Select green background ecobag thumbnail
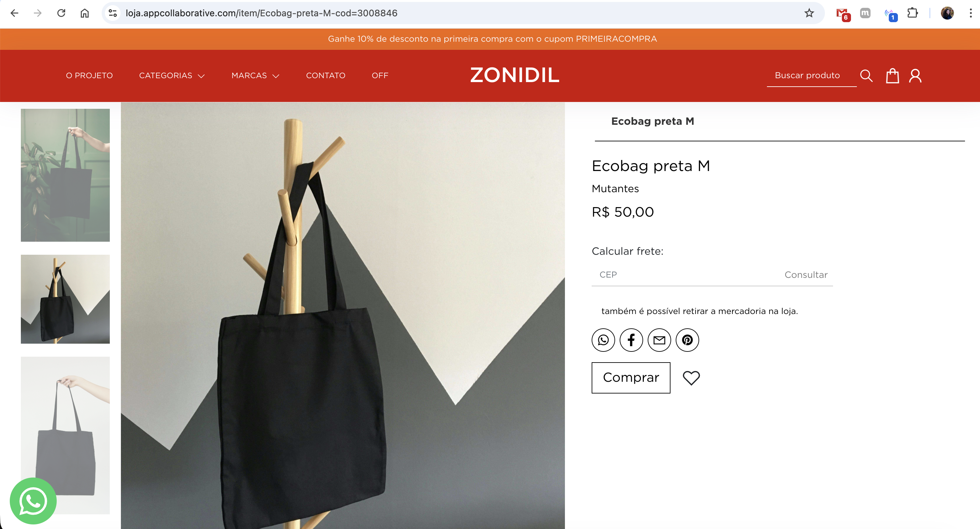The image size is (980, 529). click(x=65, y=175)
